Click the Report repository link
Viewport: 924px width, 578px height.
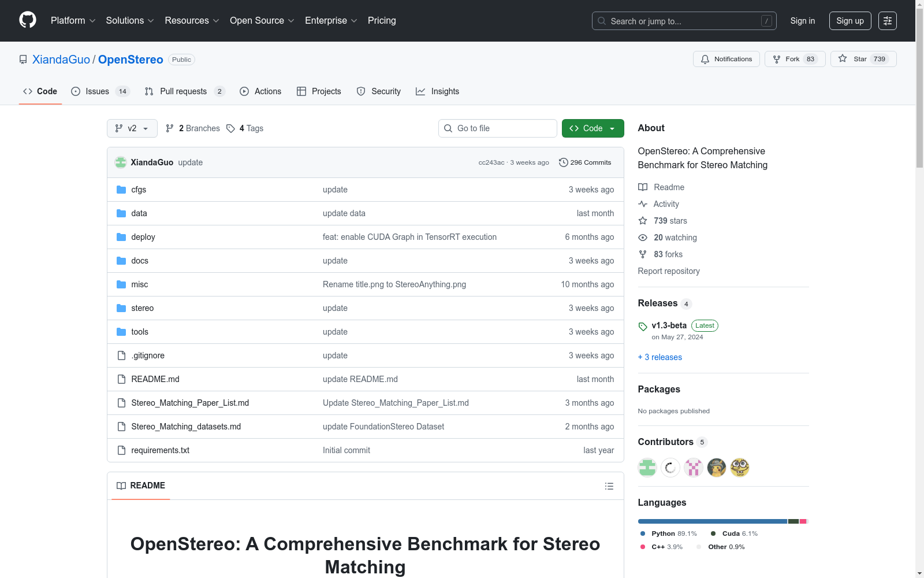click(x=669, y=271)
